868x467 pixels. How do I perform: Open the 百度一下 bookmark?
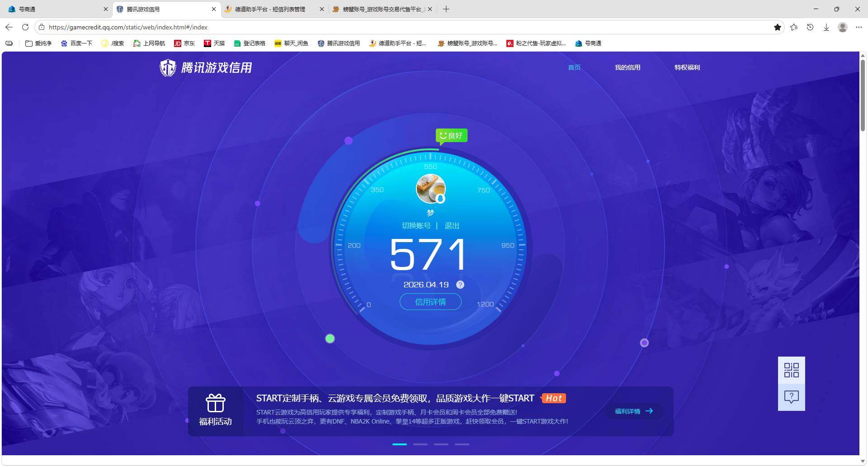click(x=76, y=43)
